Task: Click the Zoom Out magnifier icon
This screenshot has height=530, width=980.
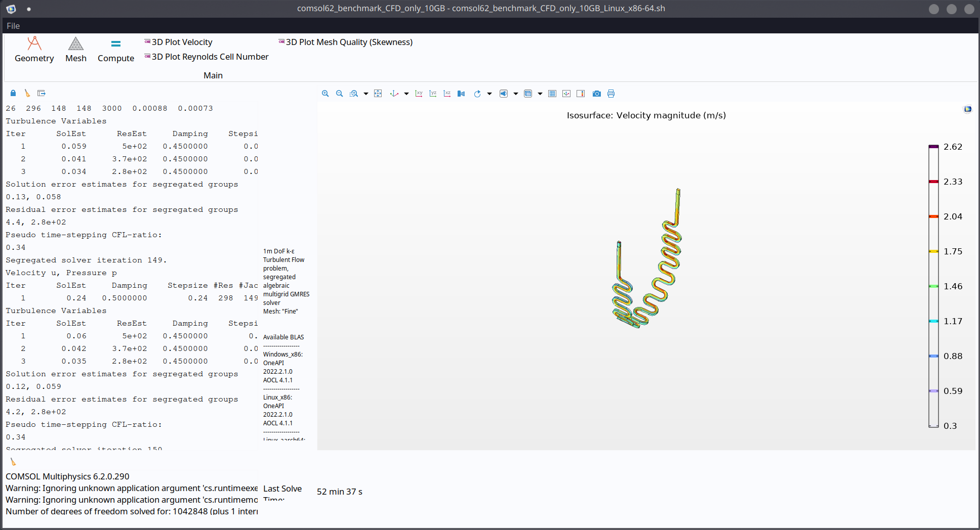Action: (x=340, y=94)
